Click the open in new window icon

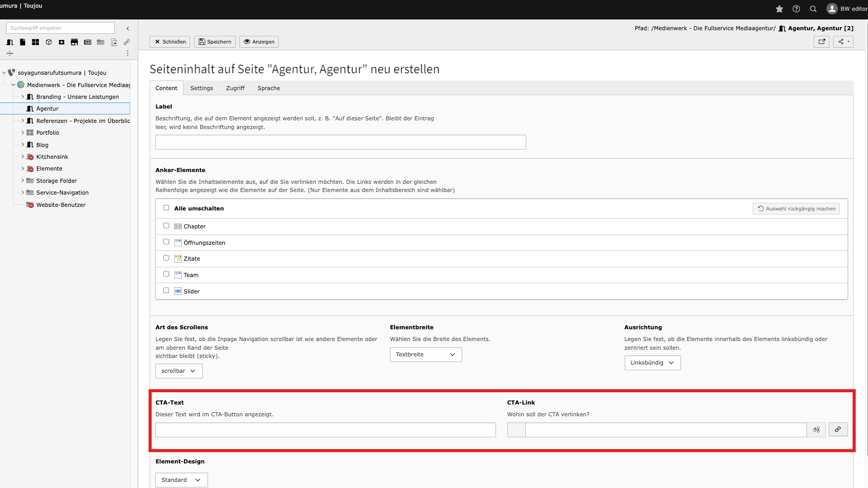821,41
